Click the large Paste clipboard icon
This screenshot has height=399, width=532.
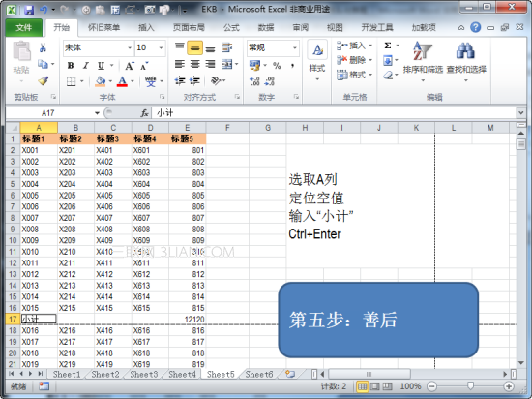(x=21, y=51)
